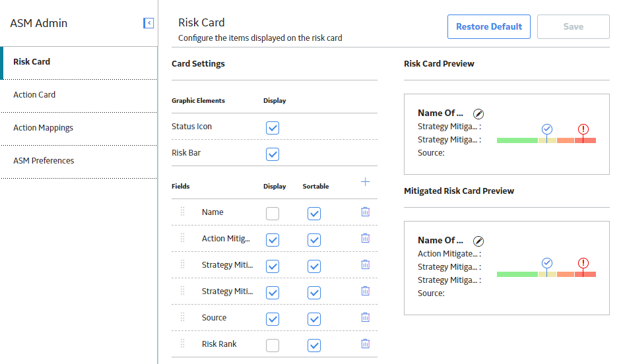The height and width of the screenshot is (364, 623).
Task: Uncheck the Status Icon display checkbox
Action: [273, 128]
